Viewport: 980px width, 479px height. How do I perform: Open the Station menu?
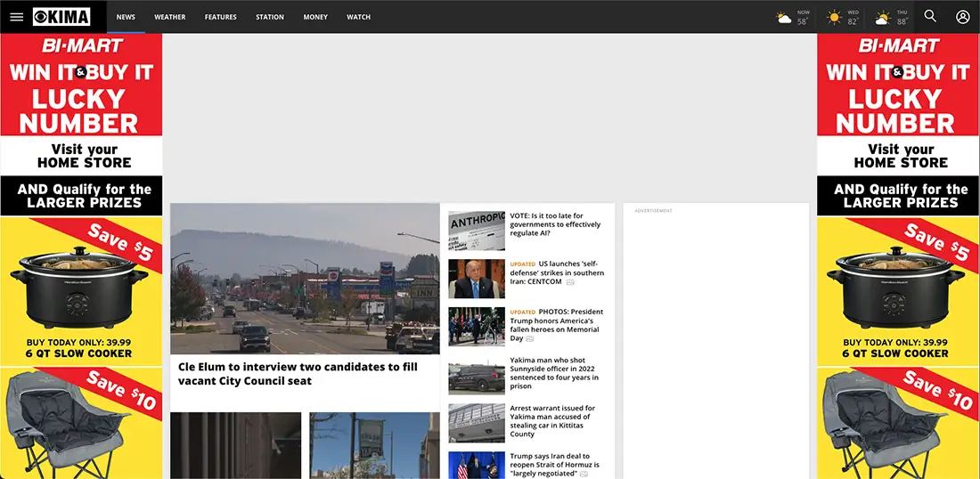270,17
